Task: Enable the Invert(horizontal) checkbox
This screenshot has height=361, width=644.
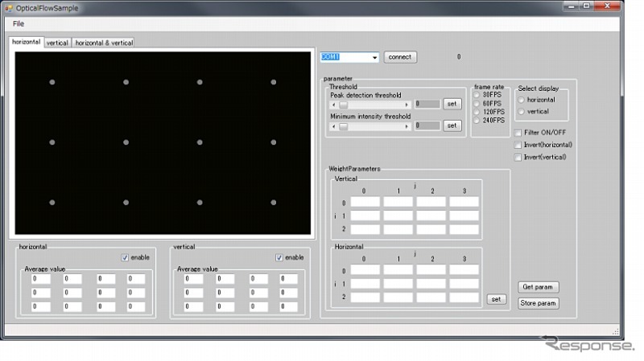Action: (x=518, y=145)
